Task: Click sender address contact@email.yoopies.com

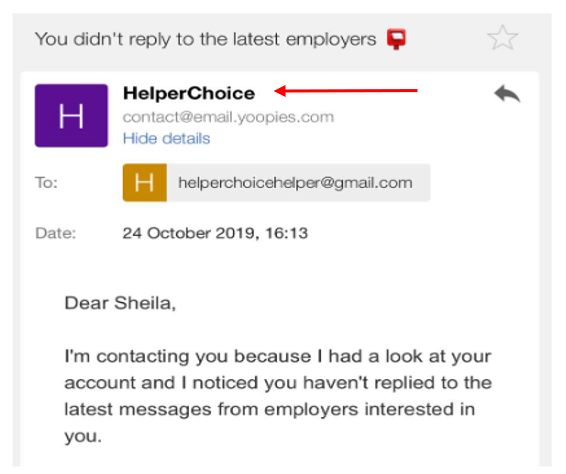Action: click(228, 117)
